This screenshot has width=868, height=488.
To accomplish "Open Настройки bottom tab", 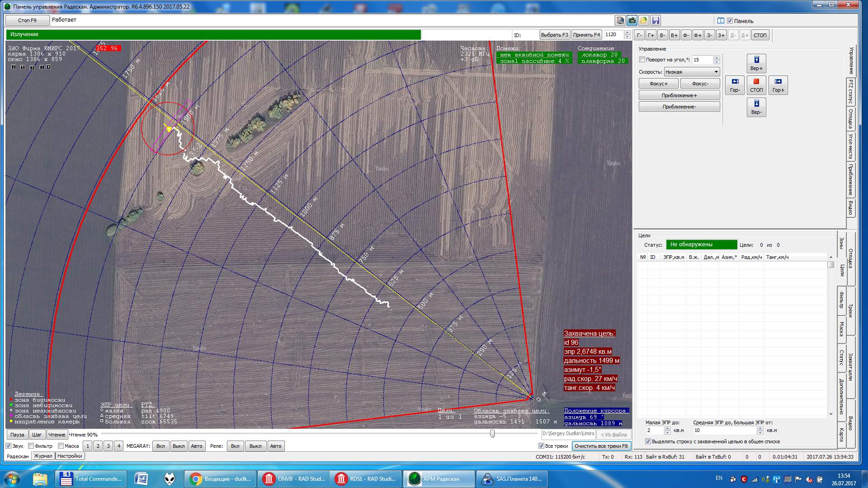I will coord(70,456).
